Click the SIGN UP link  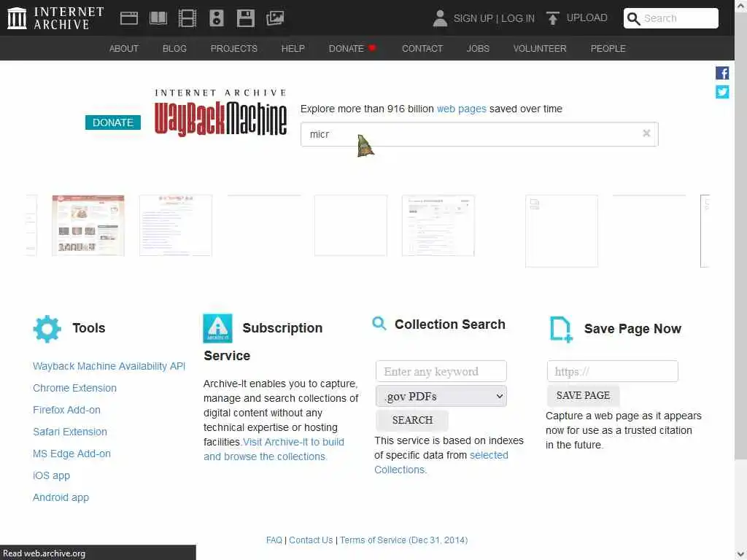[473, 18]
